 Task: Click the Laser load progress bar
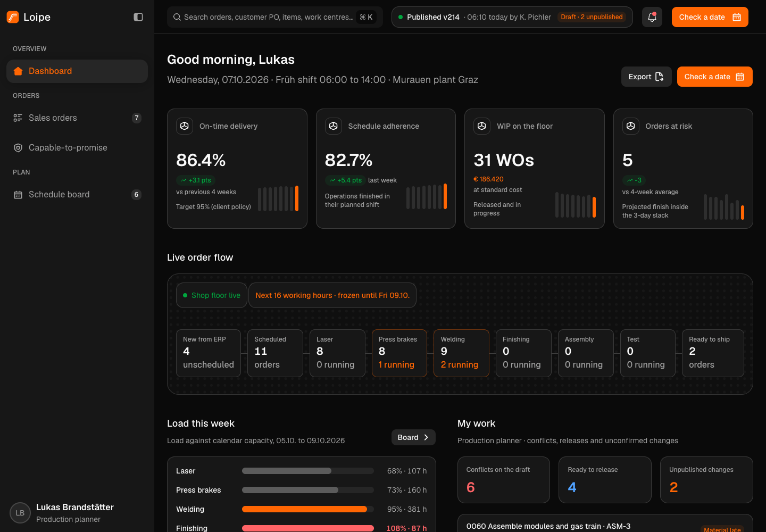pos(308,471)
